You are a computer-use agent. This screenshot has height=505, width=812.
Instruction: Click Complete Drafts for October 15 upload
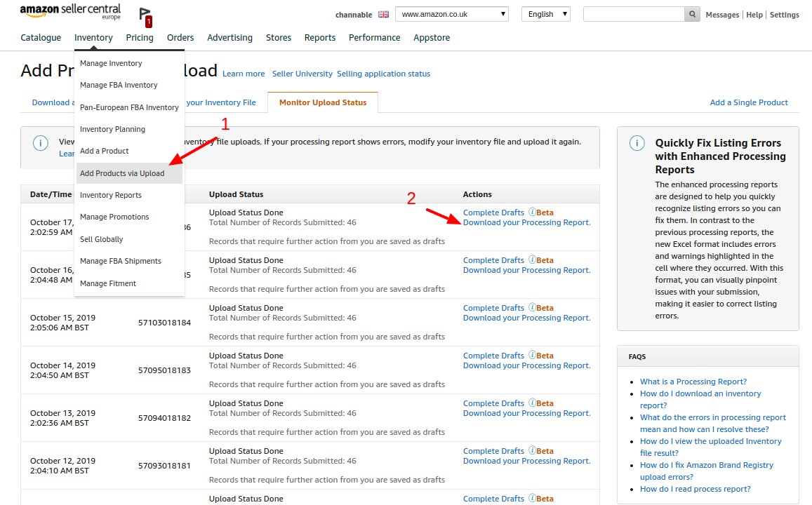[493, 308]
